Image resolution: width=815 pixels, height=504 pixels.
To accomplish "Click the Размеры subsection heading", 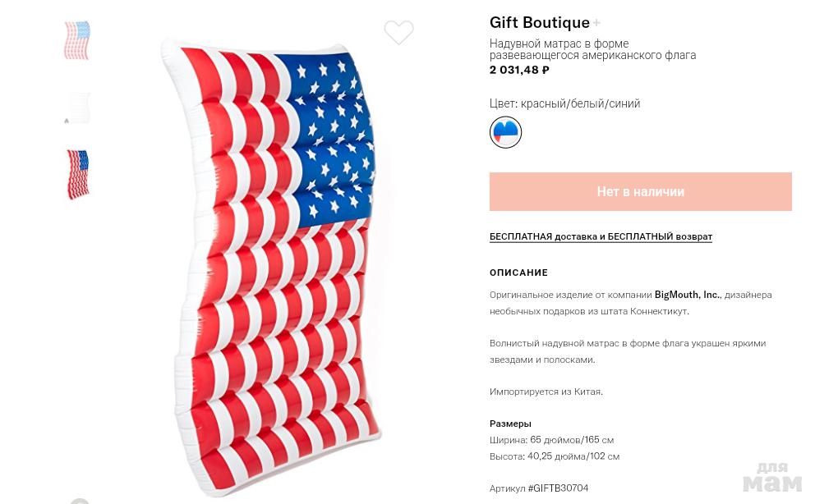I will click(510, 424).
